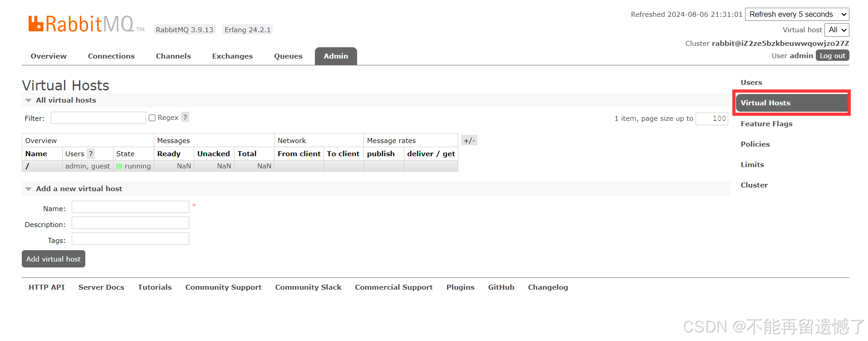This screenshot has height=341, width=868.
Task: Switch to the Queues tab
Action: click(288, 56)
